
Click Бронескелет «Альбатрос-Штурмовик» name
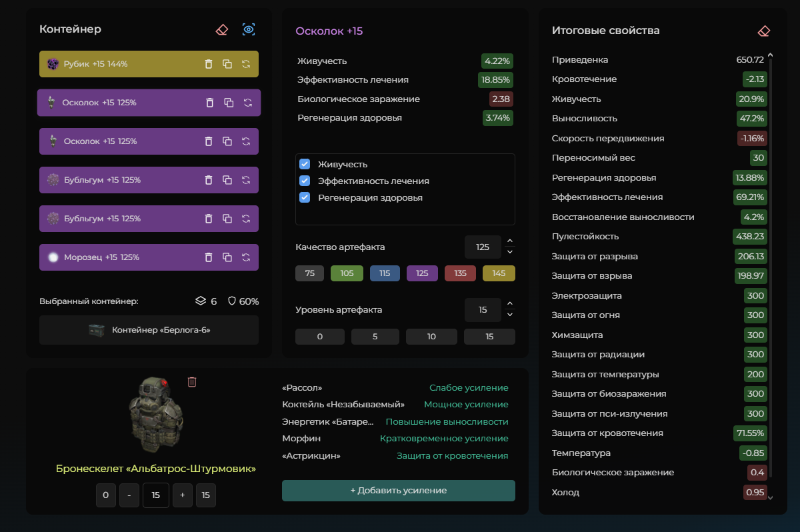[x=156, y=469]
